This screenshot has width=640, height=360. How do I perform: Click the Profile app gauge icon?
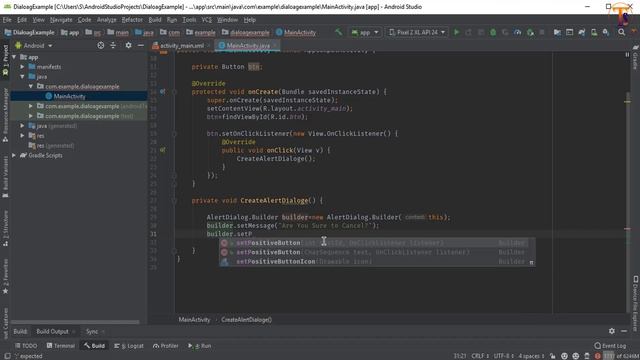coord(518,32)
